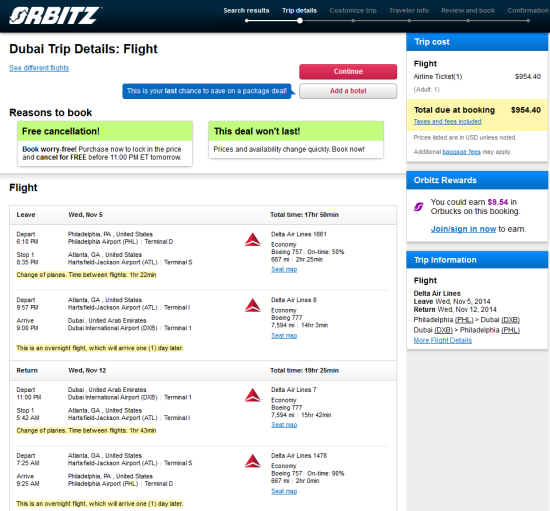The height and width of the screenshot is (511, 550).
Task: Open See different flights link
Action: point(39,68)
